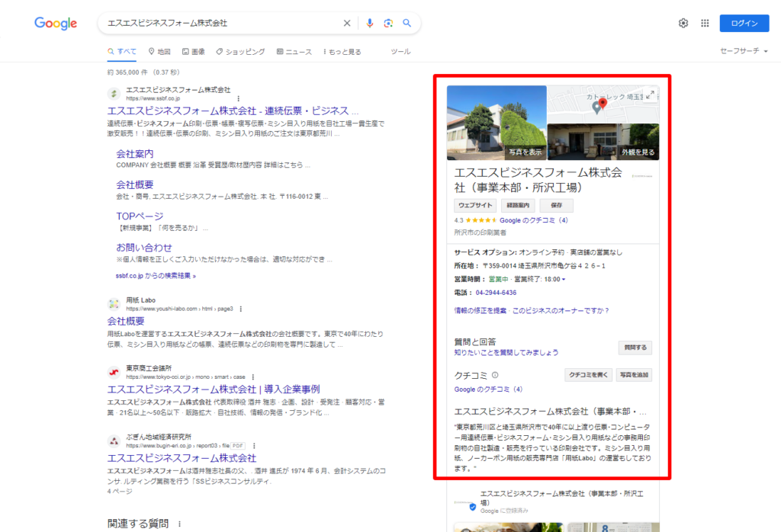
Task: Click クチコミを書く button
Action: point(588,375)
